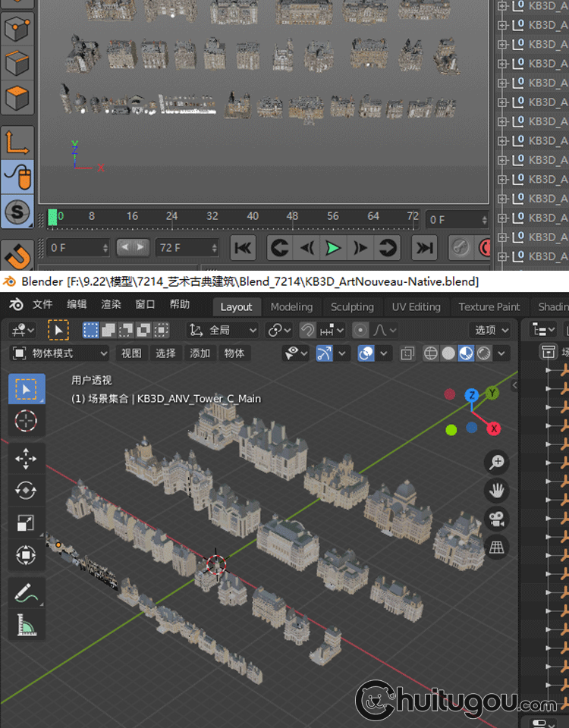Viewport: 569px width, 728px height.
Task: Toggle snapping magnet in Blender header
Action: coord(308,330)
